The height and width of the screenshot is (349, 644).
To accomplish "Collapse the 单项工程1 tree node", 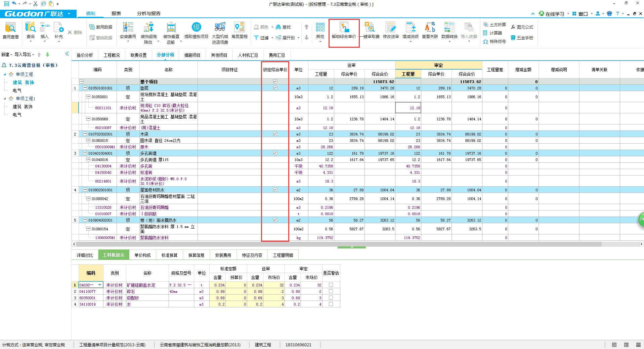I will click(5, 99).
